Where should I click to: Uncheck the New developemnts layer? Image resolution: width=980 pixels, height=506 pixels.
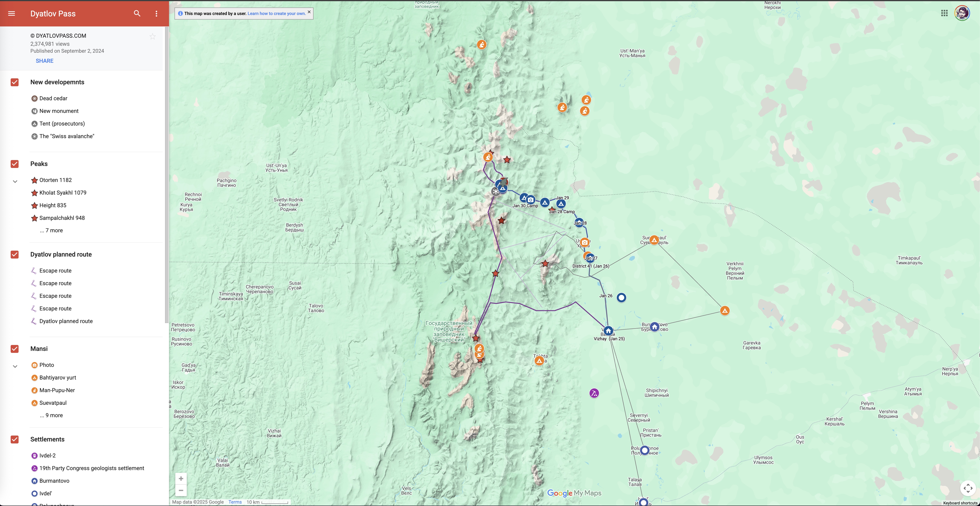pos(15,82)
